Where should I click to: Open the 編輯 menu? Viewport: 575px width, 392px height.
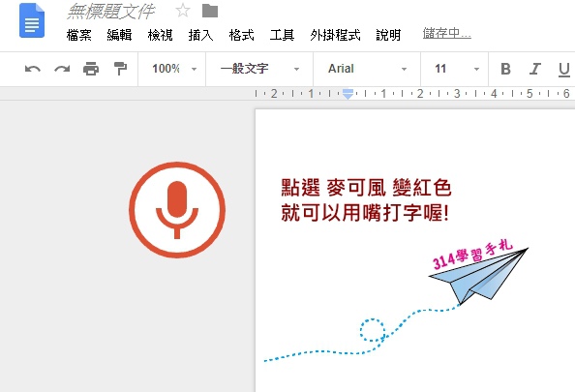pyautogui.click(x=119, y=35)
